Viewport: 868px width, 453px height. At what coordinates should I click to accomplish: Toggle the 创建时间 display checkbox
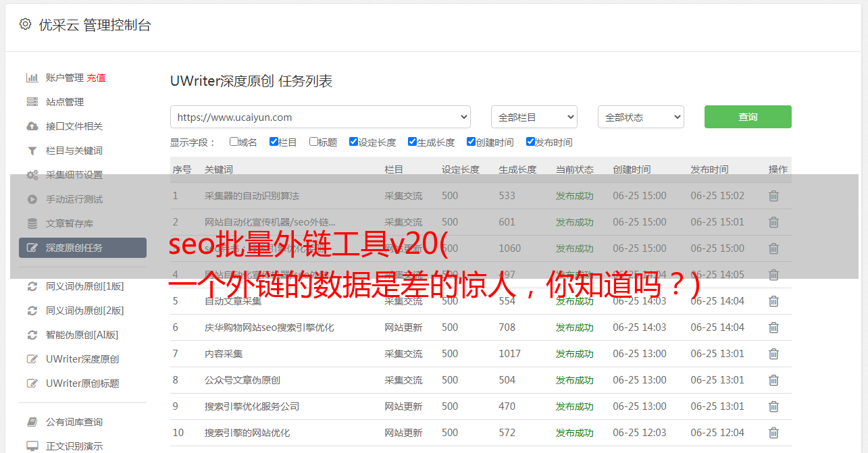tap(471, 142)
